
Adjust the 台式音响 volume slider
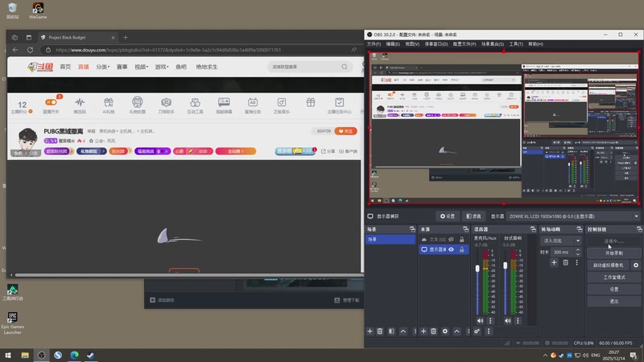pyautogui.click(x=506, y=266)
